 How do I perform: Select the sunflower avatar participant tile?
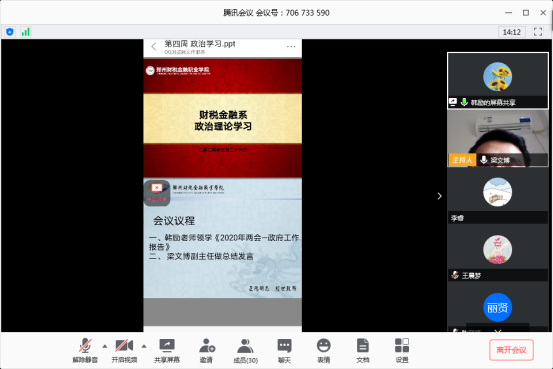(498, 80)
